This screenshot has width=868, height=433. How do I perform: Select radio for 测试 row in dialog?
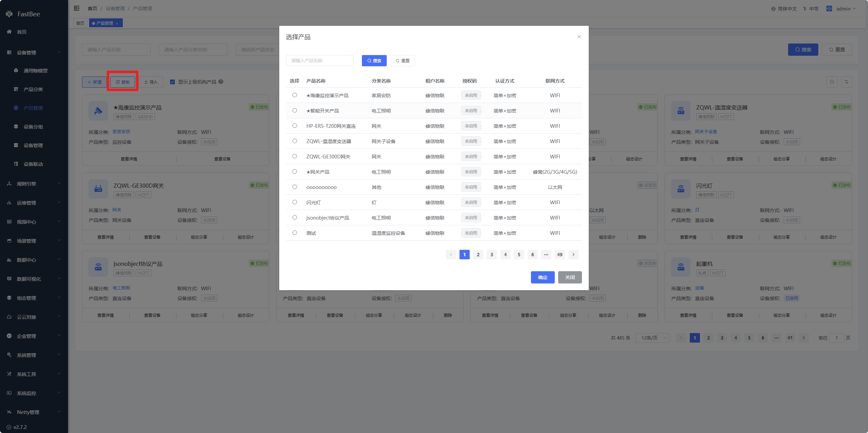pyautogui.click(x=295, y=233)
